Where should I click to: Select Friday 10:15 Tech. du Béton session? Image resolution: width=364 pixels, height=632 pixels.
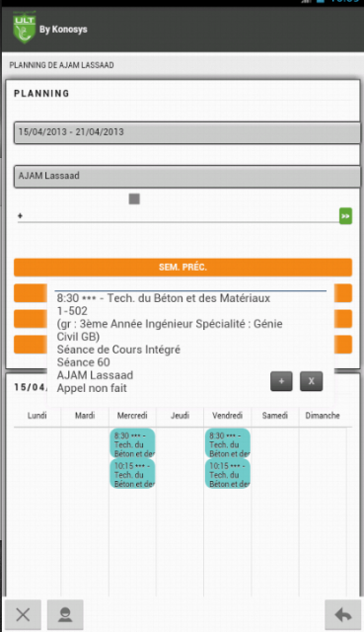pyautogui.click(x=228, y=474)
